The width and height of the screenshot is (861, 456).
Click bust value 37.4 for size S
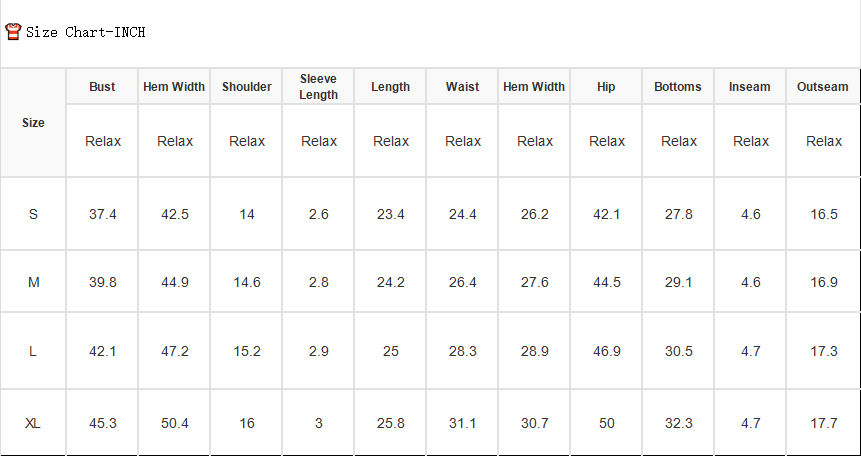(x=103, y=214)
